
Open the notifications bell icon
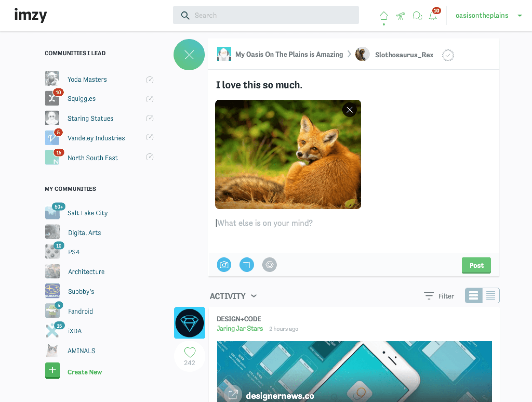tap(433, 16)
